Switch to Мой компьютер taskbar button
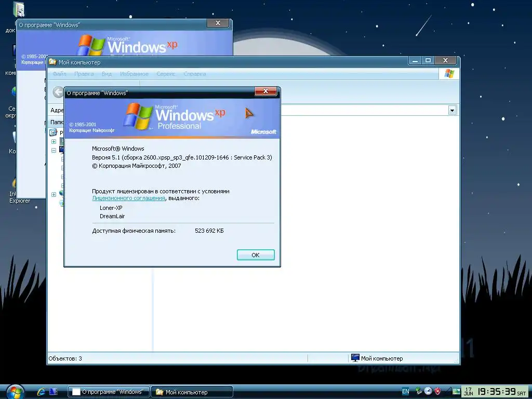 [x=192, y=392]
